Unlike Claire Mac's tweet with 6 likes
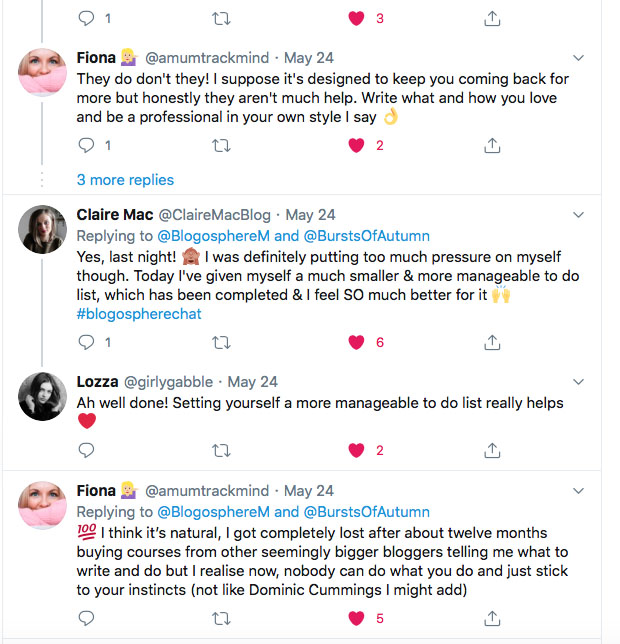 (x=356, y=342)
